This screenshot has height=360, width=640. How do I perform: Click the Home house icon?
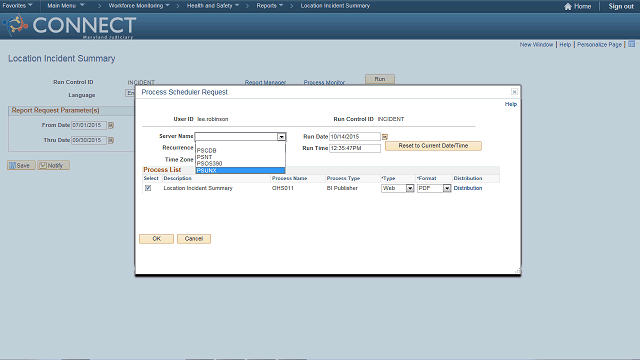tap(568, 7)
